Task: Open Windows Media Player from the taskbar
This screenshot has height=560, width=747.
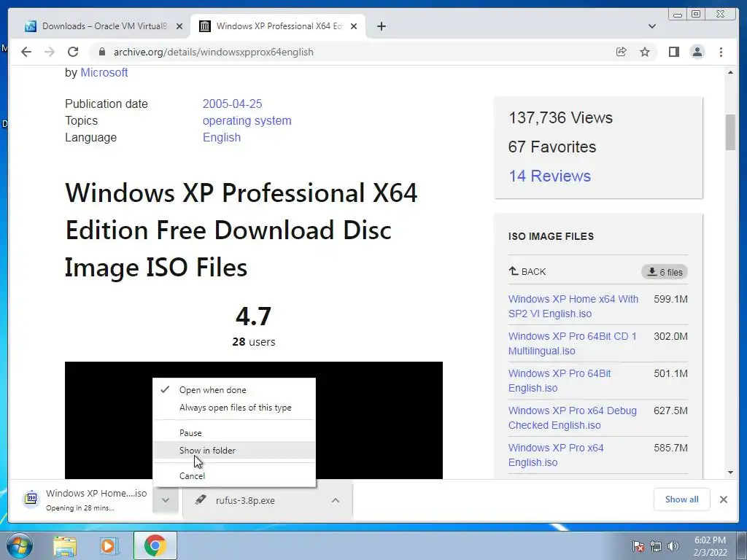Action: (108, 545)
